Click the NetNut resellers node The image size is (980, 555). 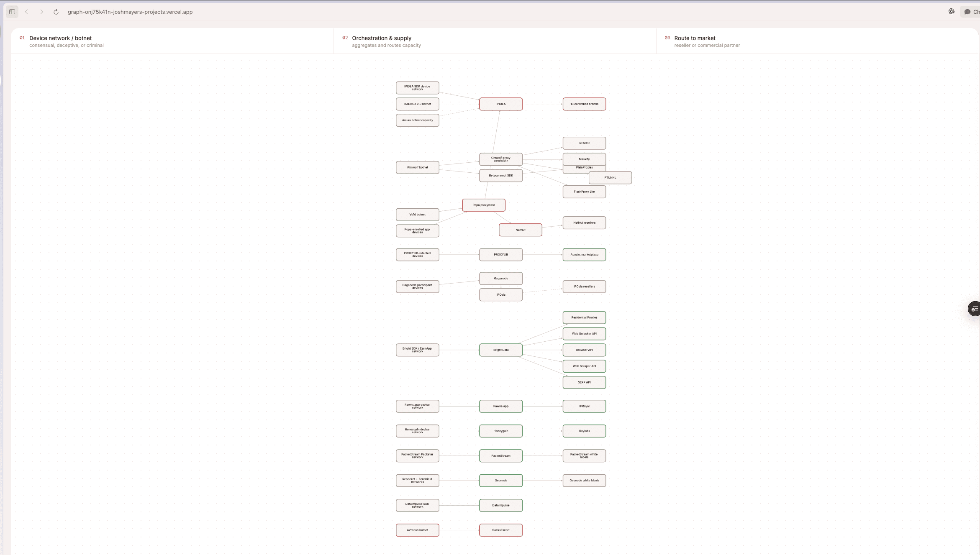click(x=584, y=223)
